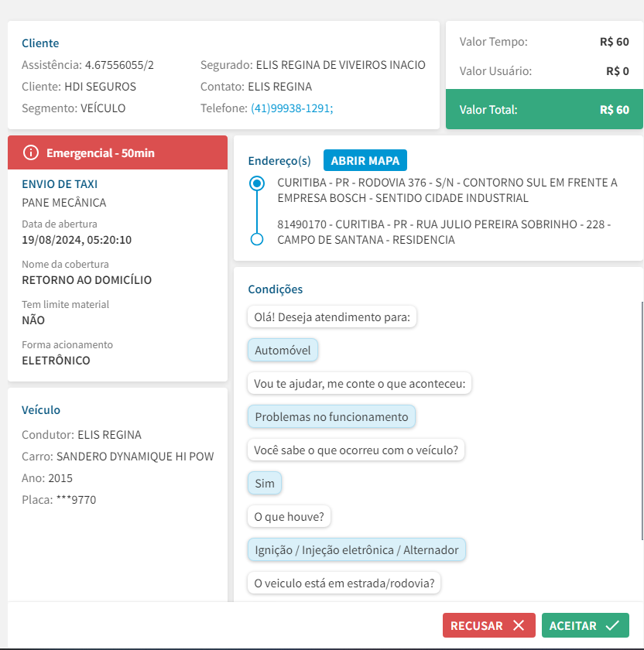Click the Olá! Deseja atendimento para question bubble
The height and width of the screenshot is (650, 644).
[331, 317]
